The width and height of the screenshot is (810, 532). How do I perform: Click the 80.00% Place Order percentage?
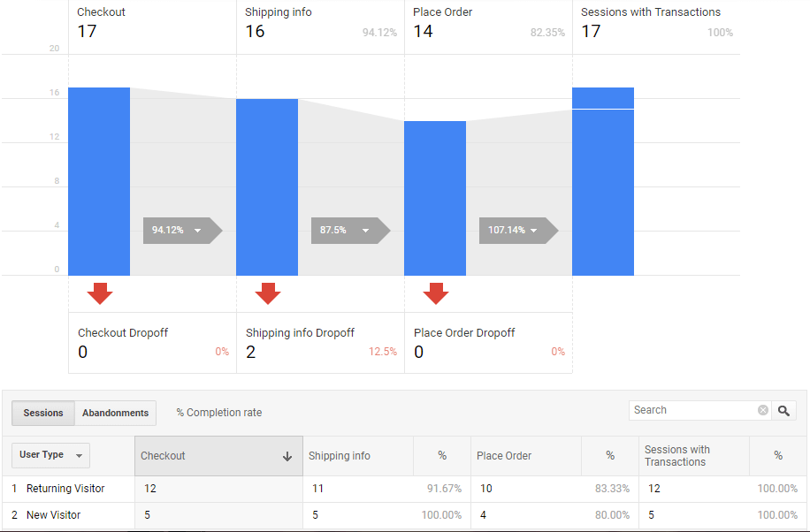(x=612, y=515)
